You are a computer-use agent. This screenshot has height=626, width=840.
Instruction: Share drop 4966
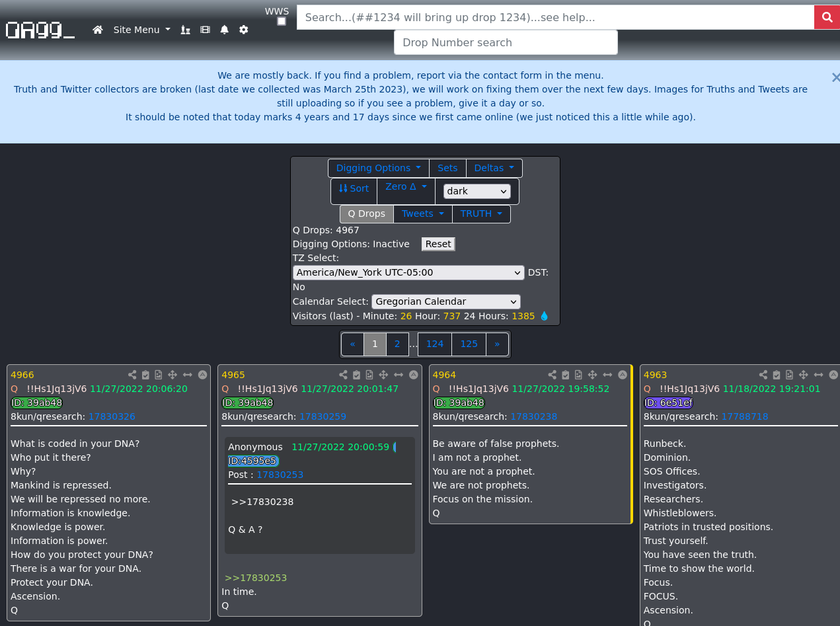pos(132,375)
